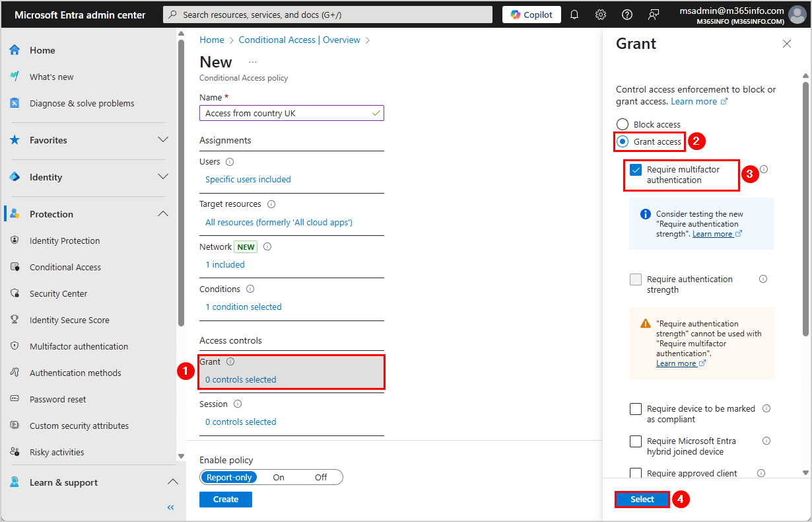The image size is (812, 522).
Task: Open Password reset in sidebar
Action: pos(58,399)
